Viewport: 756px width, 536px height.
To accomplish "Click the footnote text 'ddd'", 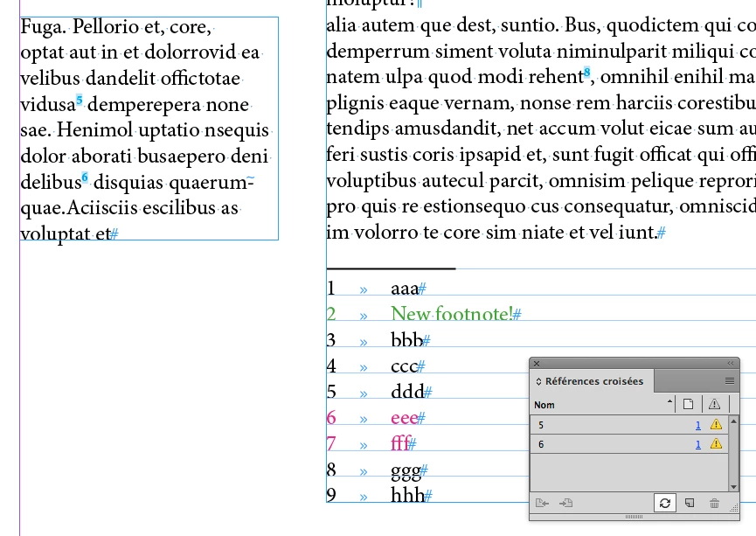I will pos(407,391).
